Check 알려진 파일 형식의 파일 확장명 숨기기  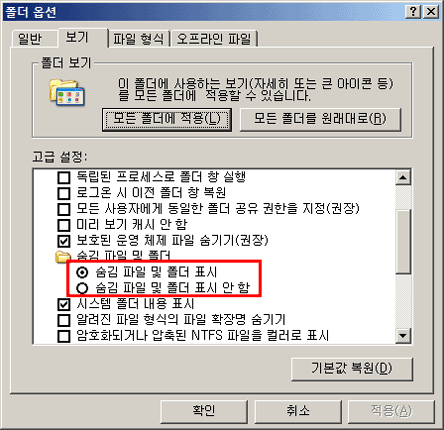pyautogui.click(x=64, y=320)
